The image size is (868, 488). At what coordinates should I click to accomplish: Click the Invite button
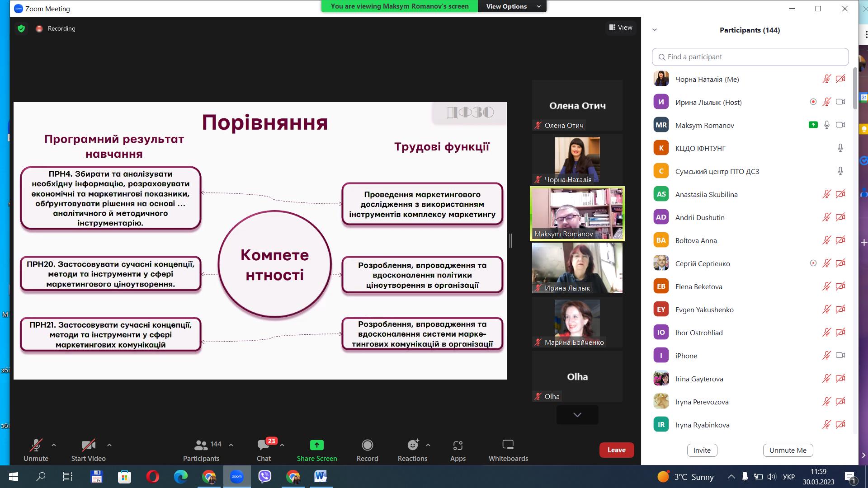(x=702, y=450)
